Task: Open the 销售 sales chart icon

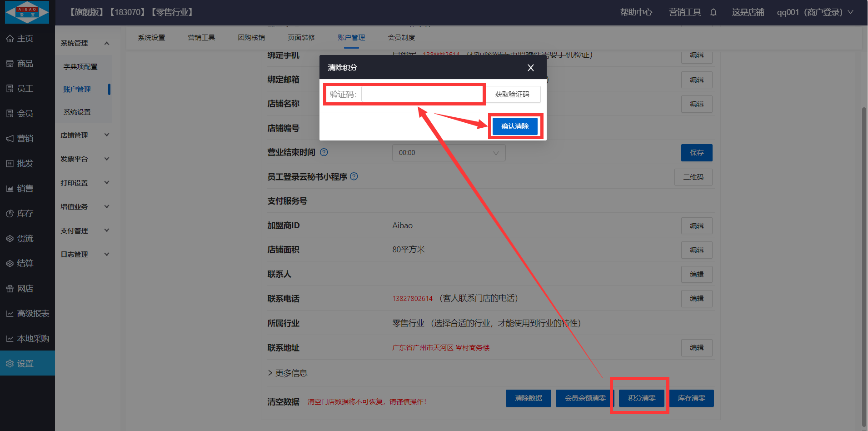Action: click(10, 189)
